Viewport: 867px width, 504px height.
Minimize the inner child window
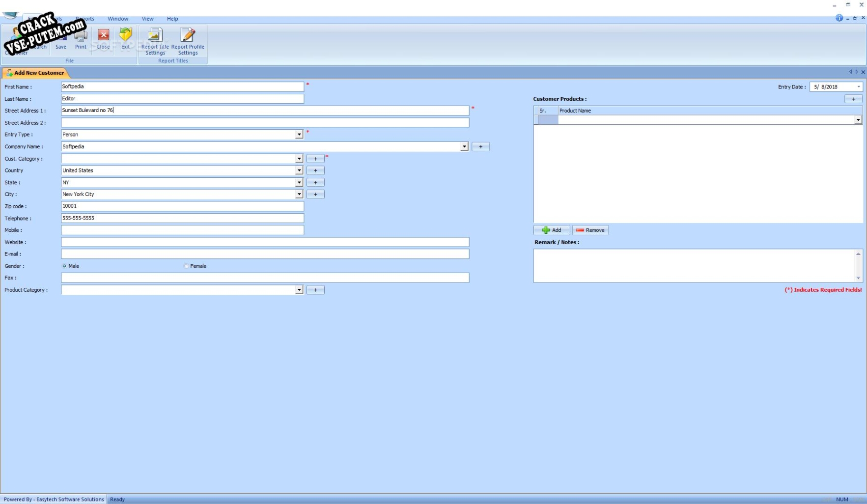point(848,18)
